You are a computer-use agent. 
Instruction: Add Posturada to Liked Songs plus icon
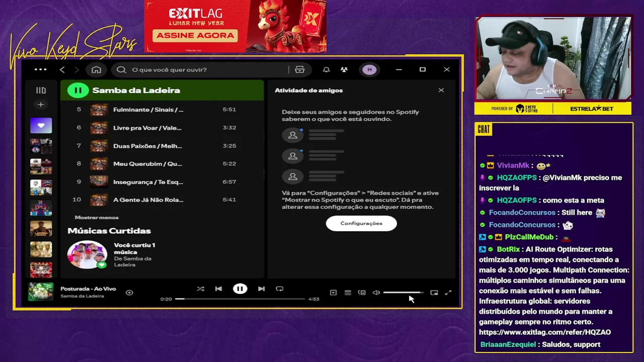pos(129,292)
